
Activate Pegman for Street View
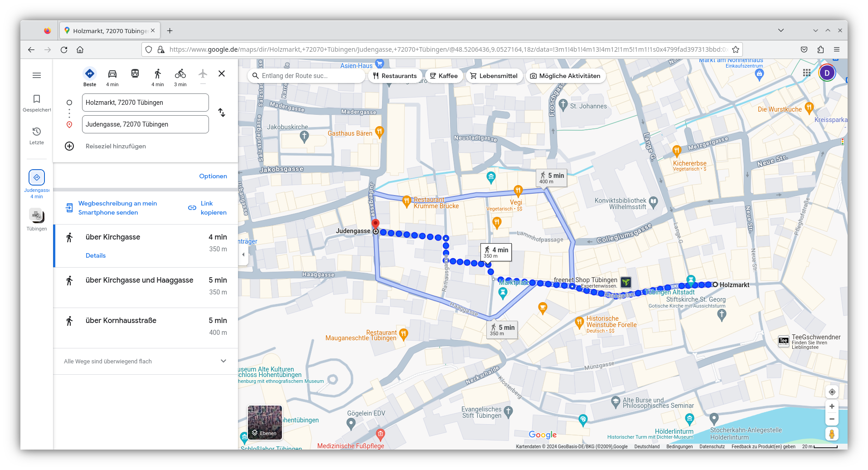click(832, 434)
